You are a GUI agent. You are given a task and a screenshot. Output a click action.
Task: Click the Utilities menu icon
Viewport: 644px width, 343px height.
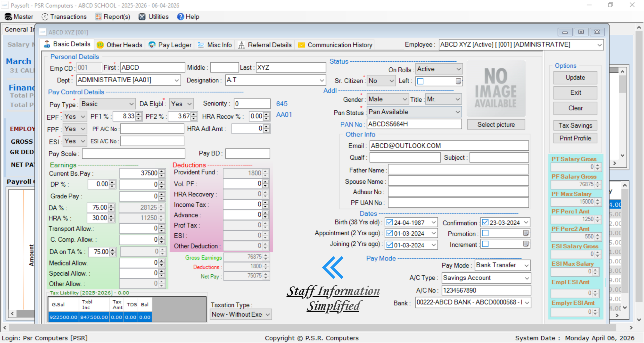142,17
